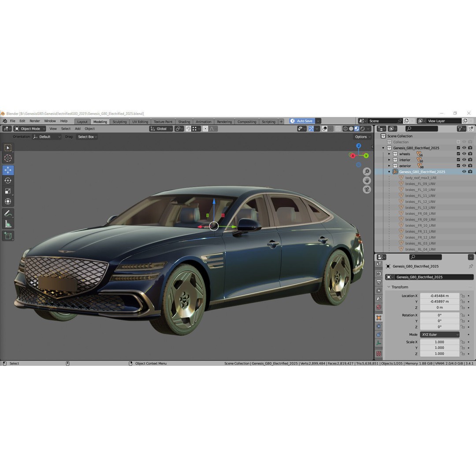Switch to the UV Editing workspace tab
Screen dimensions: 476x476
[x=140, y=122]
